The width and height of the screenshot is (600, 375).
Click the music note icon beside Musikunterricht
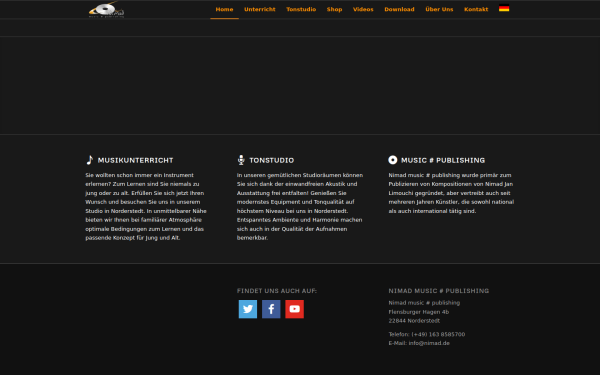(x=90, y=160)
